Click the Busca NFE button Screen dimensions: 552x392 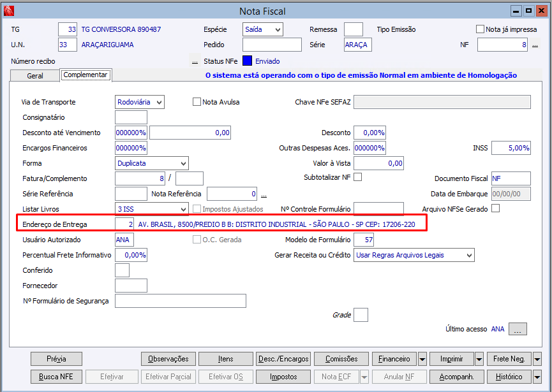(x=56, y=377)
